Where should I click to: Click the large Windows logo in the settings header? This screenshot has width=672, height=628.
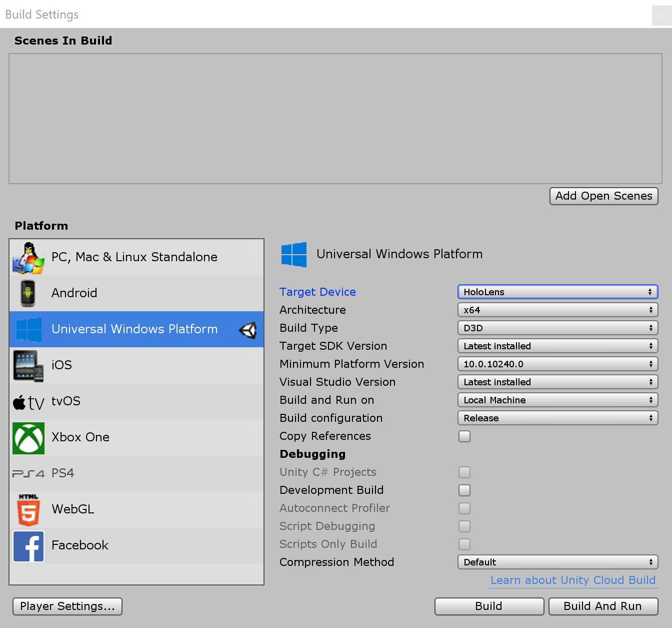[294, 254]
